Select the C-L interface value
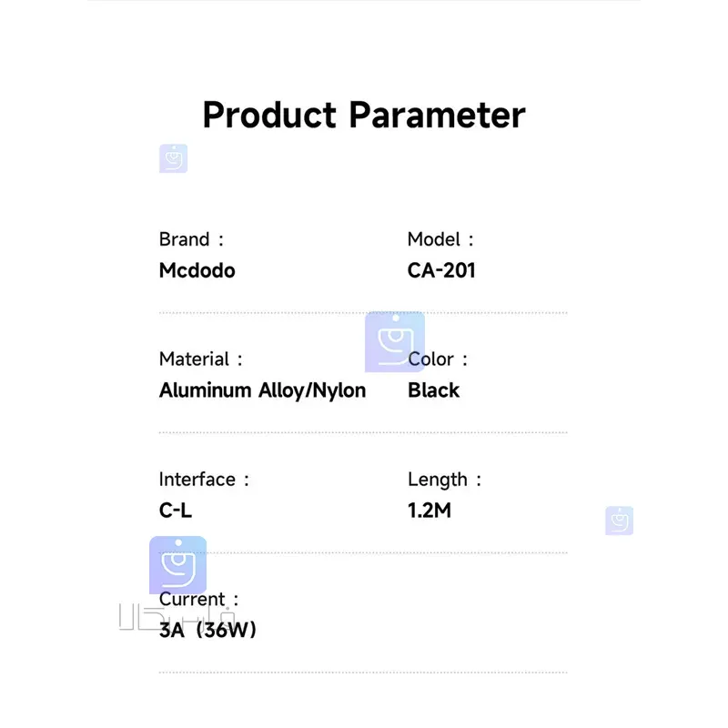Screen dimensions: 728x728 176,511
